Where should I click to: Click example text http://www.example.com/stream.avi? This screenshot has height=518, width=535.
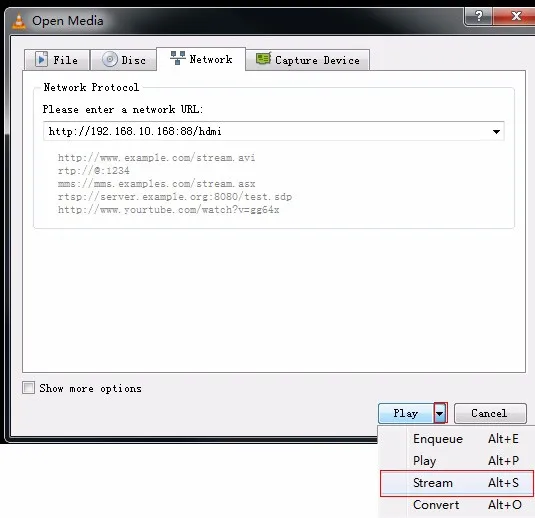click(156, 158)
